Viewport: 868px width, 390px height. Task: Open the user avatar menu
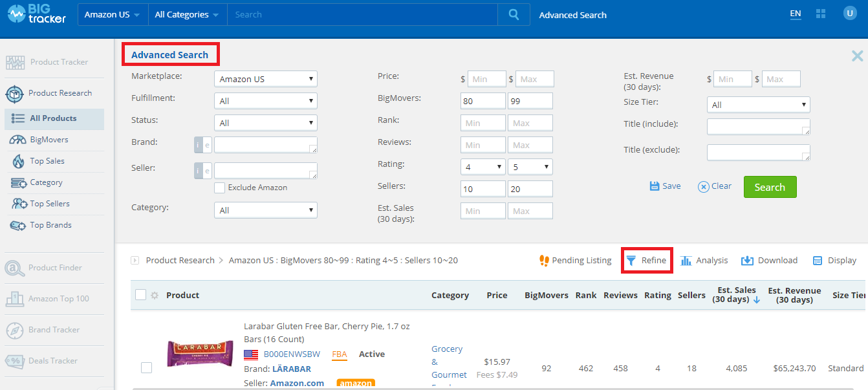pyautogui.click(x=850, y=14)
